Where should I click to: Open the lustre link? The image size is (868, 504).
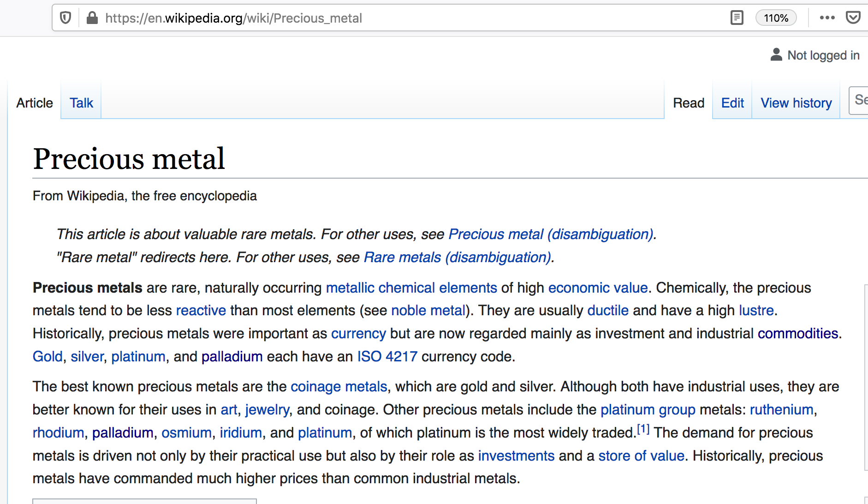click(756, 311)
